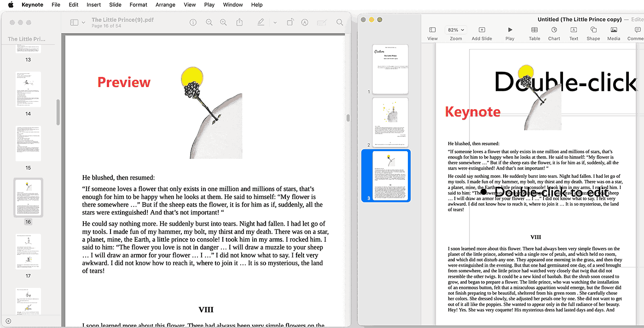Insert a Text box in Keynote
This screenshot has height=328, width=644.
click(574, 34)
